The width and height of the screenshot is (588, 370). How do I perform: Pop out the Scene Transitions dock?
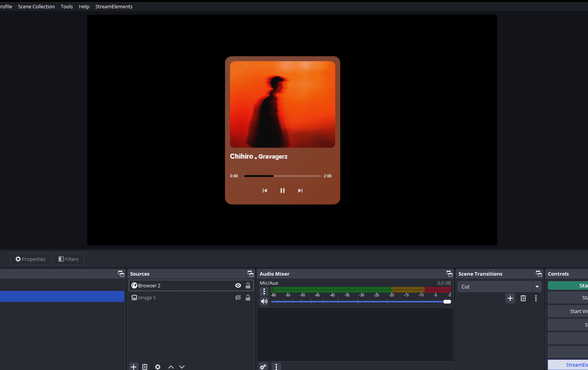(x=539, y=274)
